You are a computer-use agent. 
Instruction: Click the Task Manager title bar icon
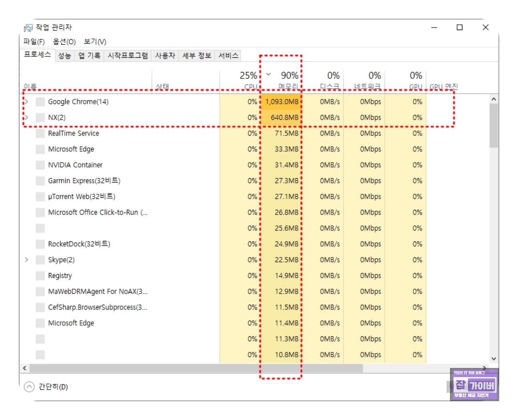click(28, 28)
